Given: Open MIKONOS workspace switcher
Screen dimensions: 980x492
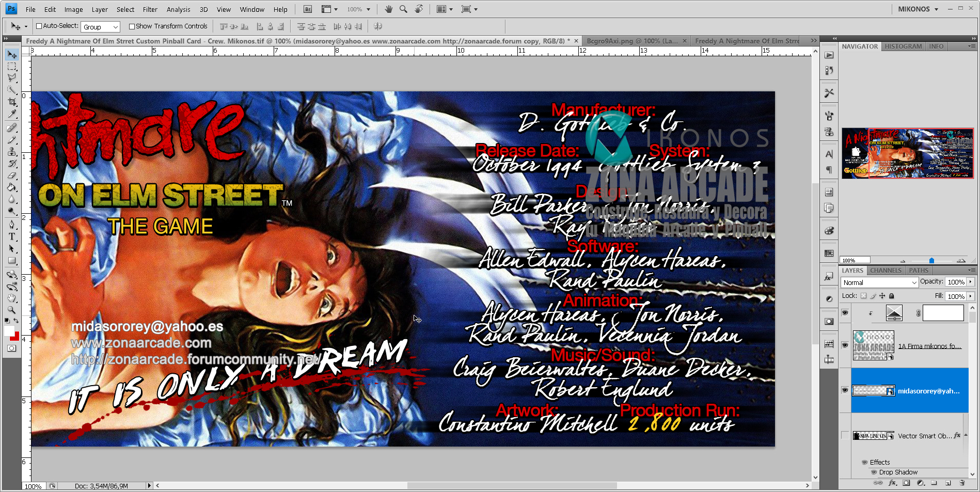Looking at the screenshot, I should [x=918, y=9].
